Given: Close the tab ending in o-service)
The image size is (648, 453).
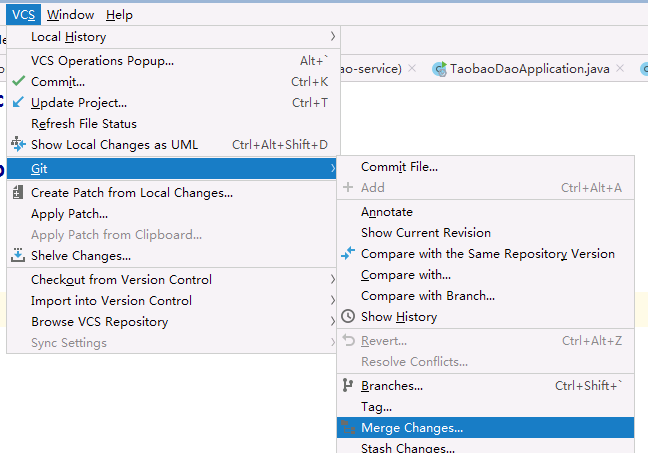Looking at the screenshot, I should pos(412,68).
